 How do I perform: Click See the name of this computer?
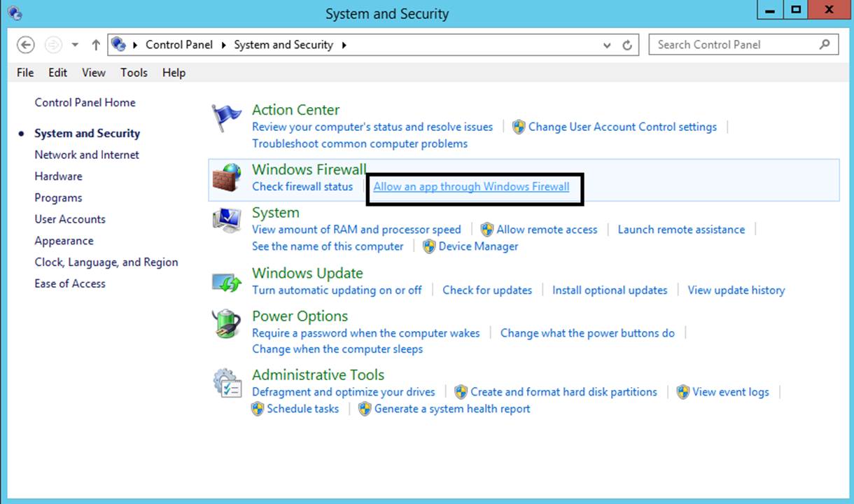click(x=328, y=246)
